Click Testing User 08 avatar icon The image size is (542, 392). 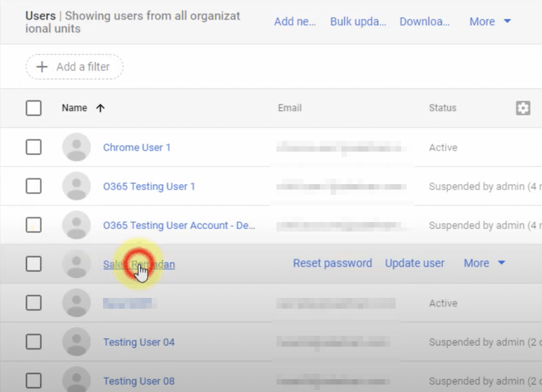coord(77,380)
